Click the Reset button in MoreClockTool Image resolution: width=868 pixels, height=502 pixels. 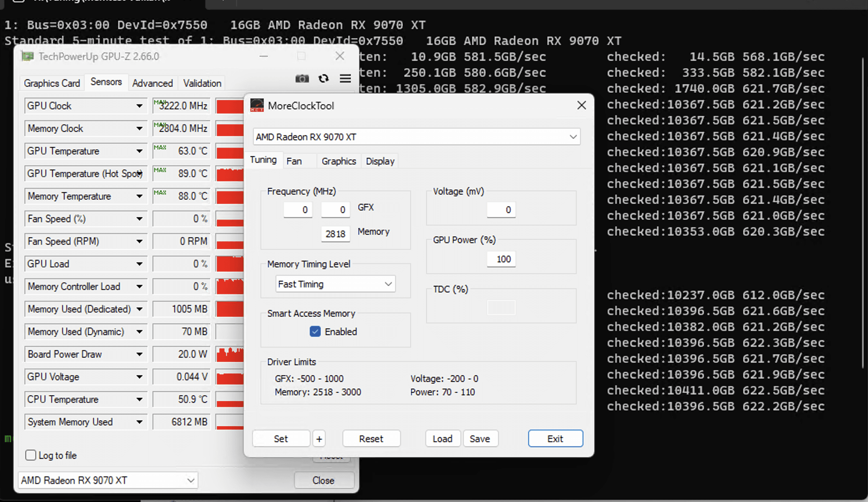(x=371, y=438)
